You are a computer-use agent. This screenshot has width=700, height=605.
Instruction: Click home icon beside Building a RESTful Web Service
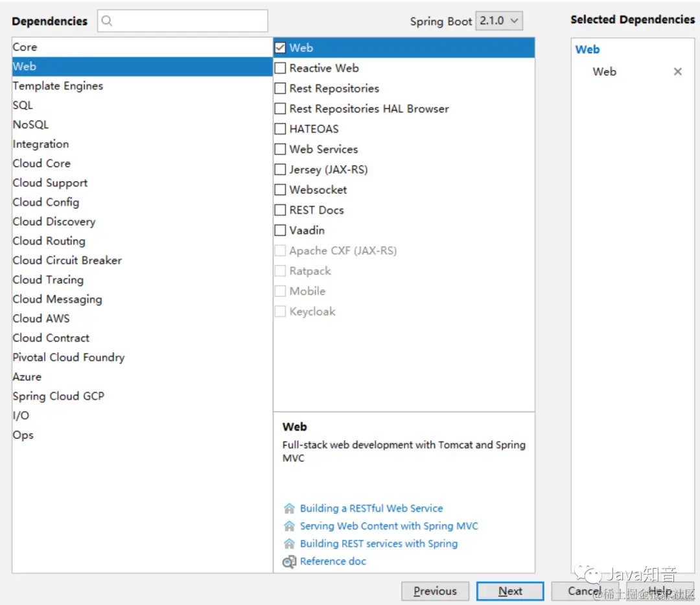(x=289, y=508)
